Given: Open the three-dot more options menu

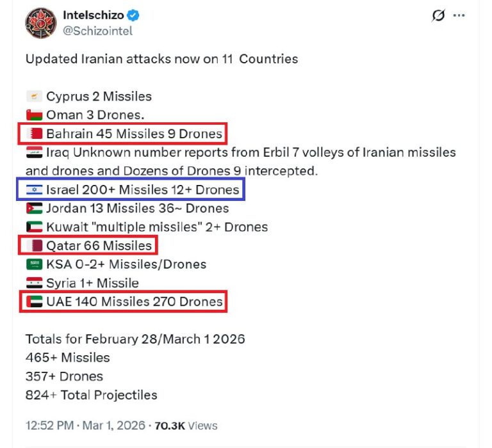Looking at the screenshot, I should coord(459,15).
